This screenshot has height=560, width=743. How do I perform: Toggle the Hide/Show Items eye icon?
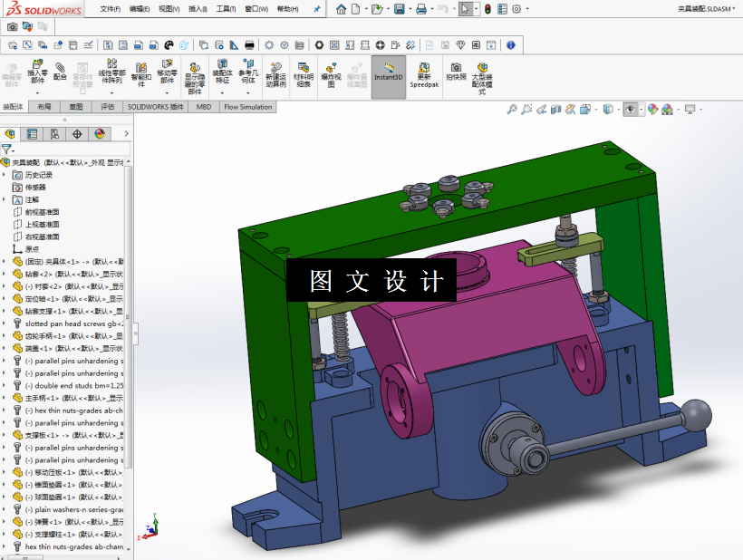tap(631, 109)
